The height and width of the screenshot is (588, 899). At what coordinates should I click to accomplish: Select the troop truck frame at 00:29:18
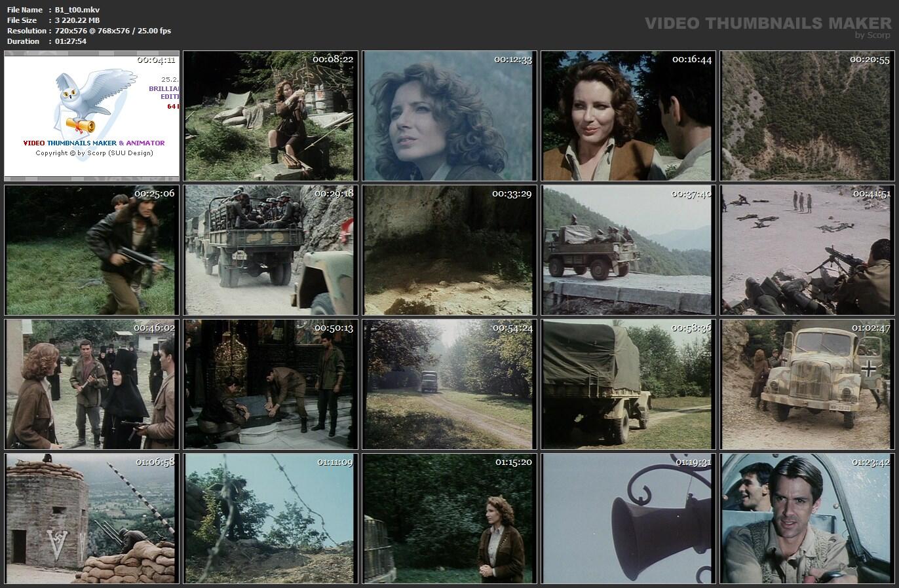271,250
